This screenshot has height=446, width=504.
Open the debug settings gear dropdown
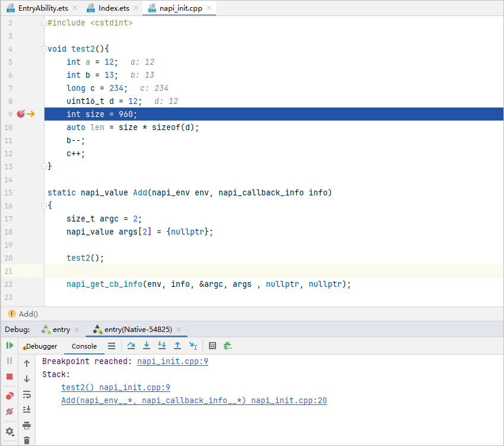(9, 431)
